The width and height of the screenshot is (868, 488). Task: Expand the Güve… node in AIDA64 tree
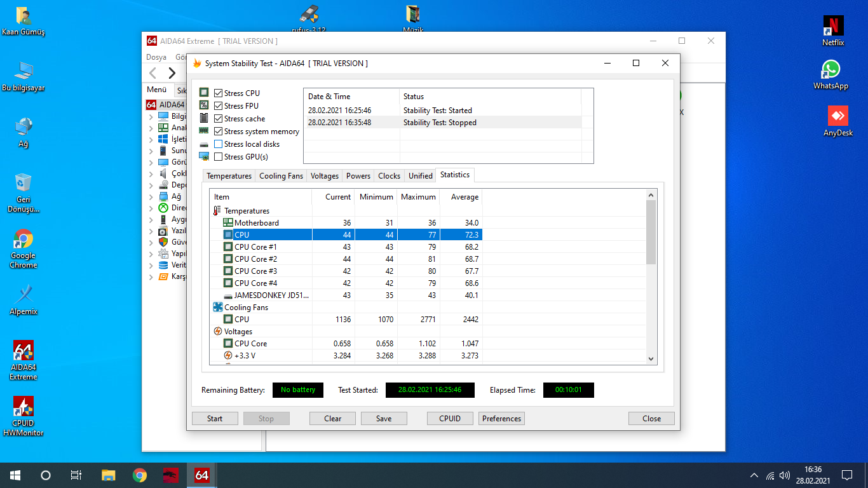(151, 243)
